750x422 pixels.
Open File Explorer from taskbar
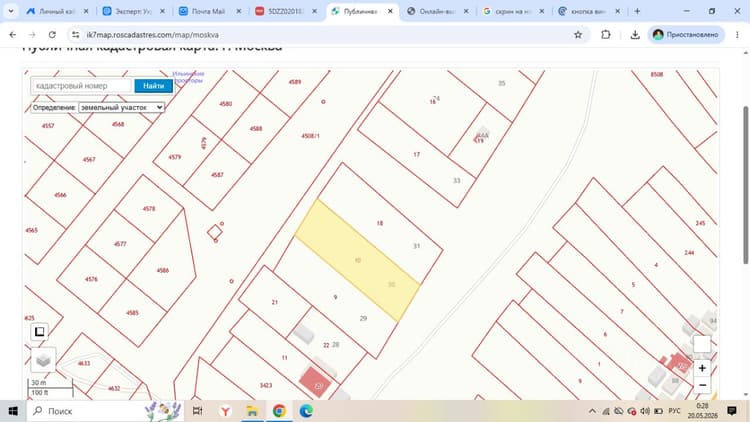coord(252,411)
